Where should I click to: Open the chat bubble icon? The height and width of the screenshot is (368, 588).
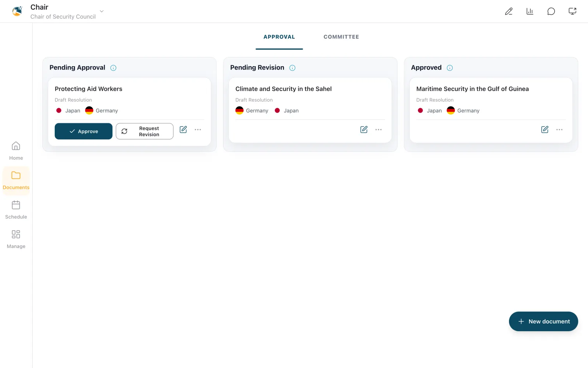tap(551, 11)
